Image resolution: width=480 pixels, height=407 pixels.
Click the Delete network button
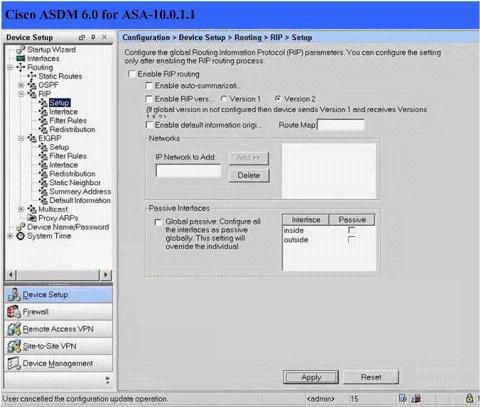coord(249,175)
